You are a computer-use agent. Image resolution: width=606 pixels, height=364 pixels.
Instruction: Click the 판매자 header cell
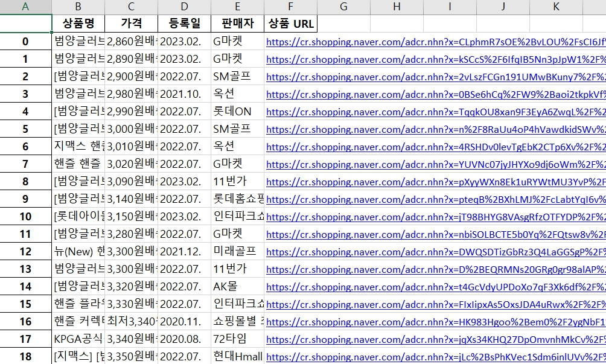pyautogui.click(x=237, y=24)
